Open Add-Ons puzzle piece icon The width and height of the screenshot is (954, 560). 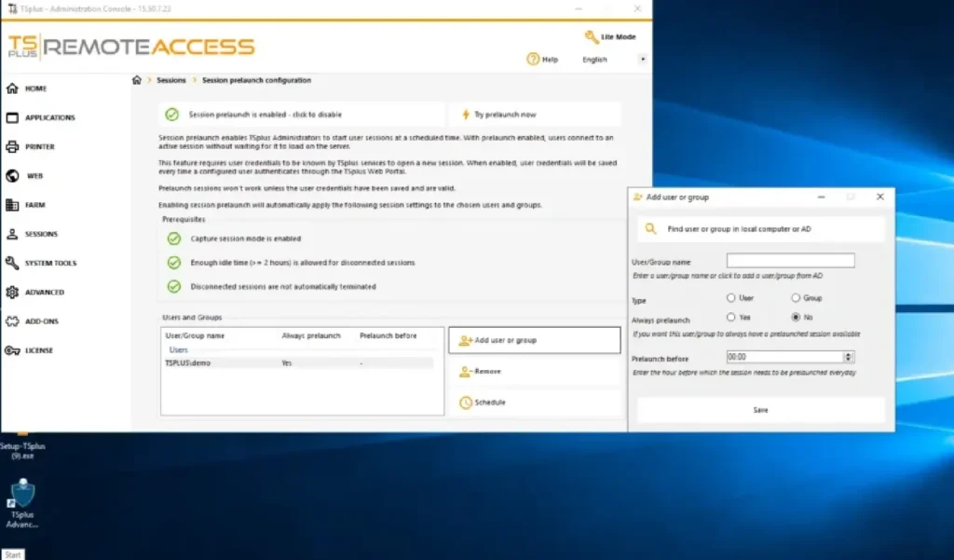click(x=12, y=321)
